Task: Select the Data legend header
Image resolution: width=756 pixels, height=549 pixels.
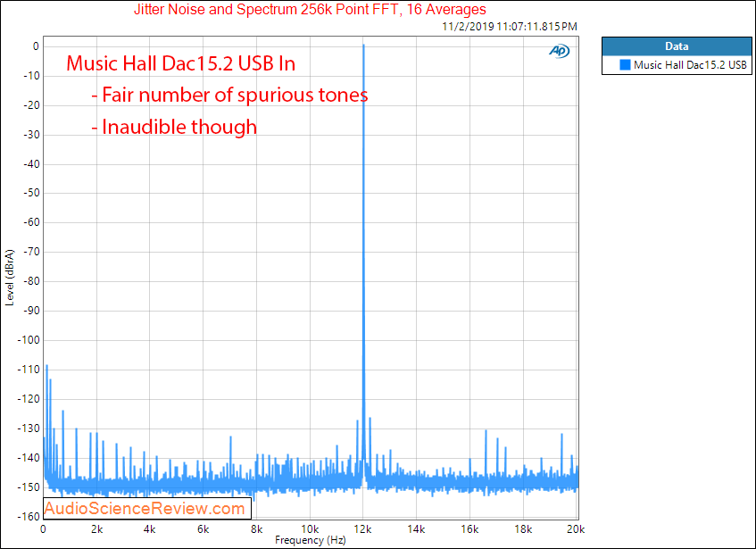Action: point(677,46)
